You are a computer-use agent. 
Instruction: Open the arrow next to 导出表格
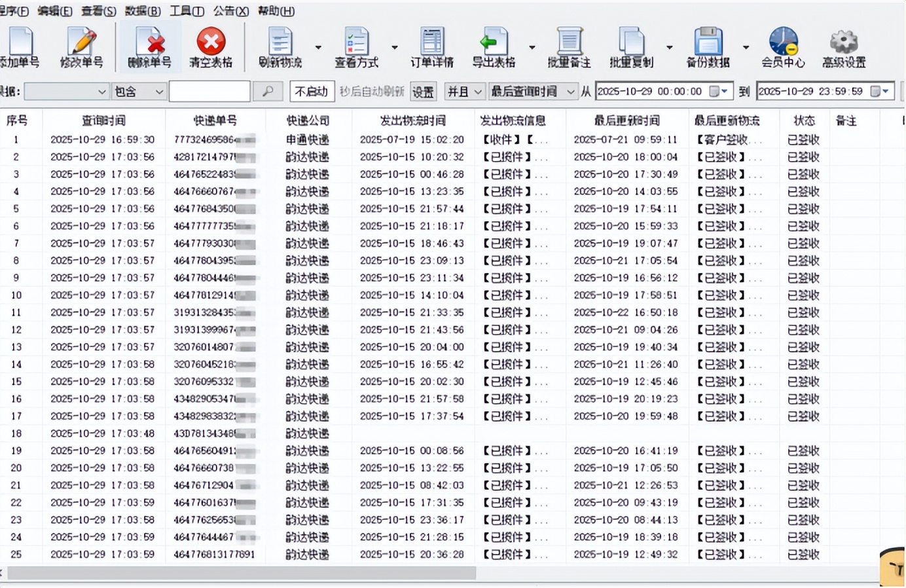pyautogui.click(x=532, y=47)
